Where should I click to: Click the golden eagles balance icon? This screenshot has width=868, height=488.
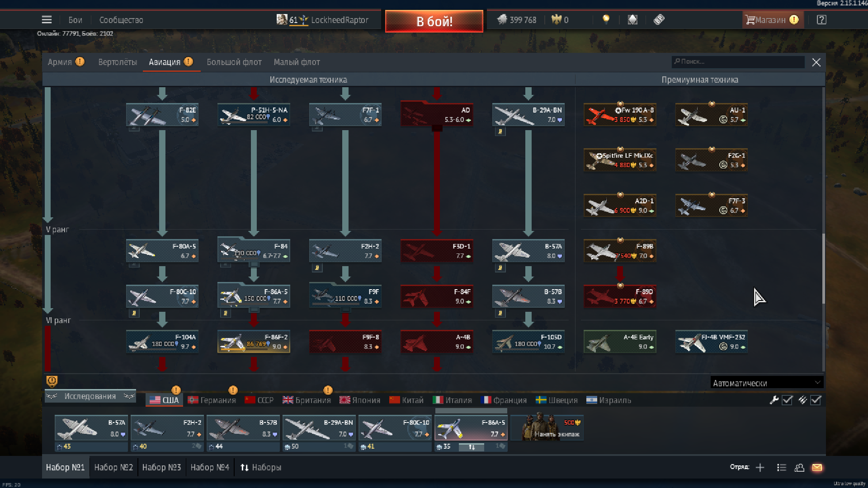coord(556,19)
